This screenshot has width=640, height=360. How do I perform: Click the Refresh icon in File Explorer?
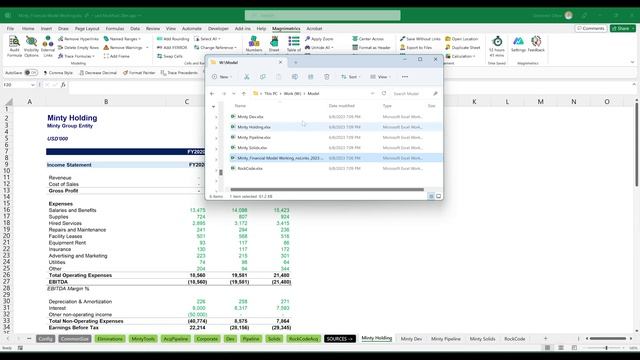[x=384, y=93]
